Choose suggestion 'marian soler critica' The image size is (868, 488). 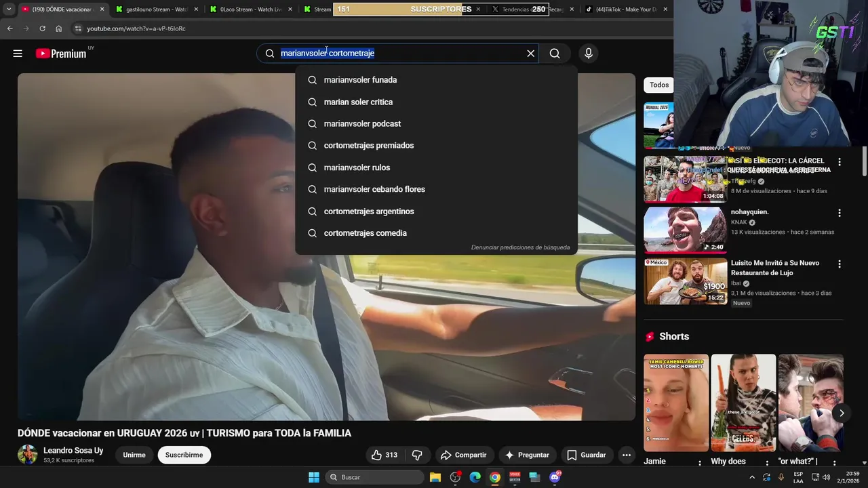pos(436,102)
